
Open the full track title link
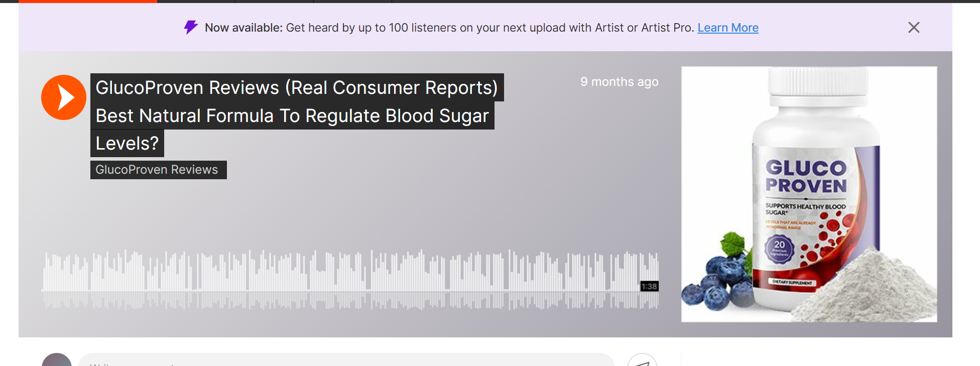(x=296, y=87)
